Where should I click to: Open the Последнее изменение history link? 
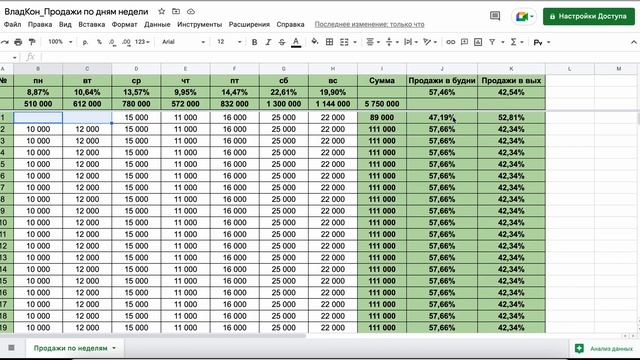pos(369,24)
